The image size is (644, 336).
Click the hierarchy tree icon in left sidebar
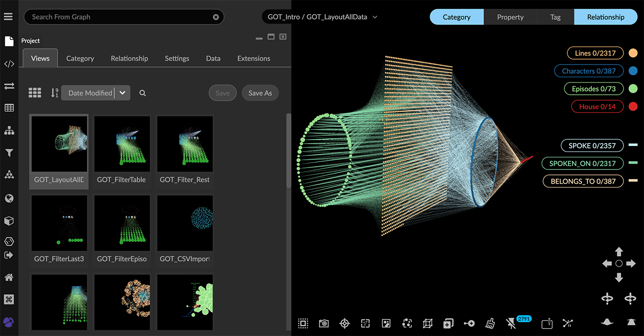(x=9, y=130)
